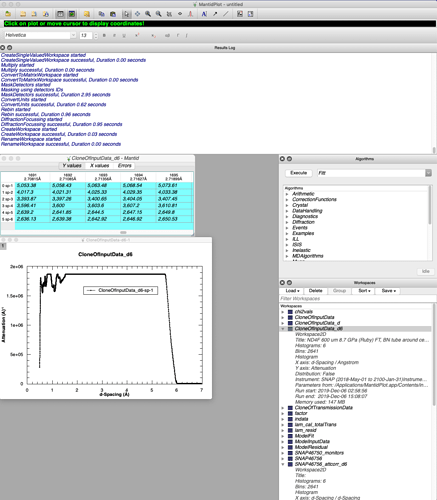
Task: Click the bold formatting button
Action: pyautogui.click(x=104, y=35)
